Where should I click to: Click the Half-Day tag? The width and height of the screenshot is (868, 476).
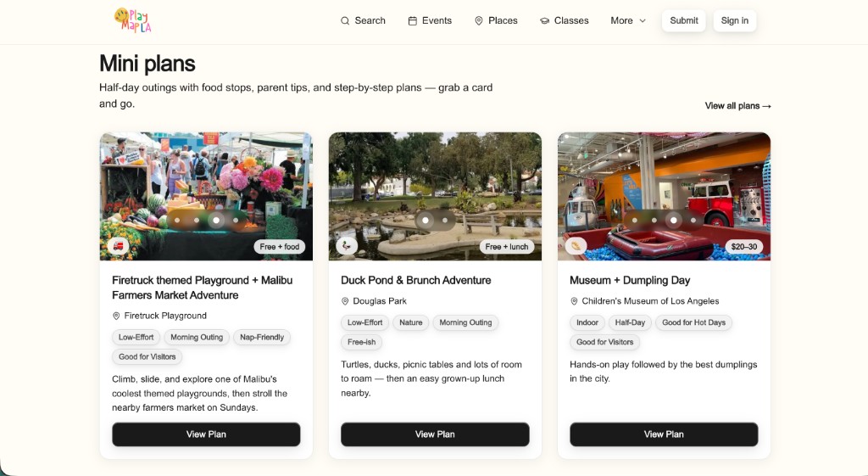point(630,322)
